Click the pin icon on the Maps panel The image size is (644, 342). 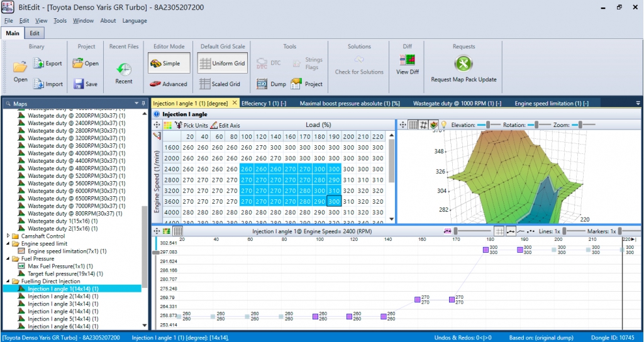pos(143,103)
